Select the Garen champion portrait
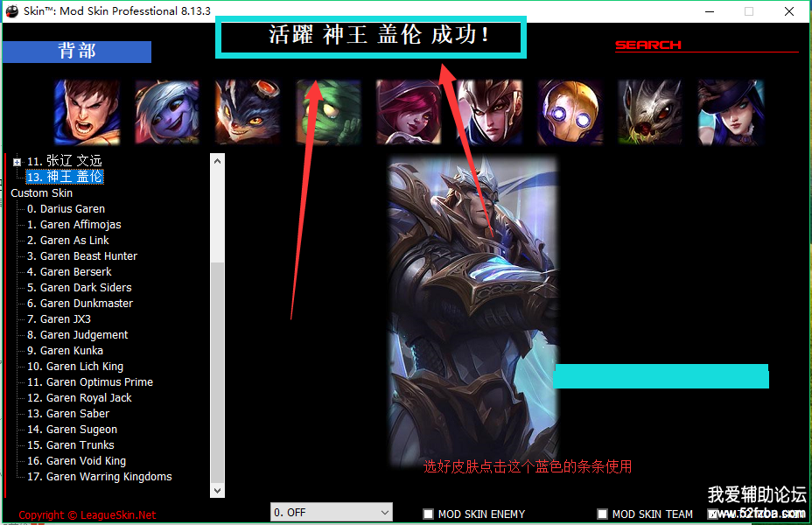812x525 pixels. pos(87,112)
